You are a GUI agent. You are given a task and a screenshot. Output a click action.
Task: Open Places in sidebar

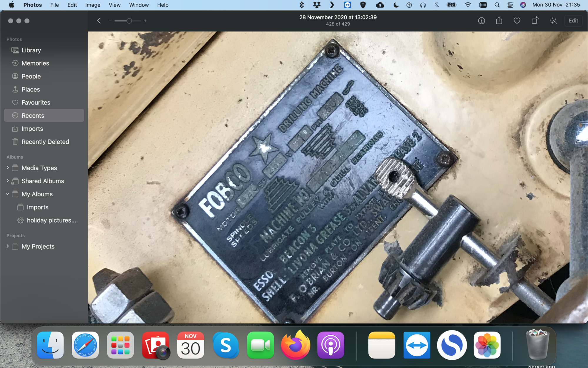(44, 89)
